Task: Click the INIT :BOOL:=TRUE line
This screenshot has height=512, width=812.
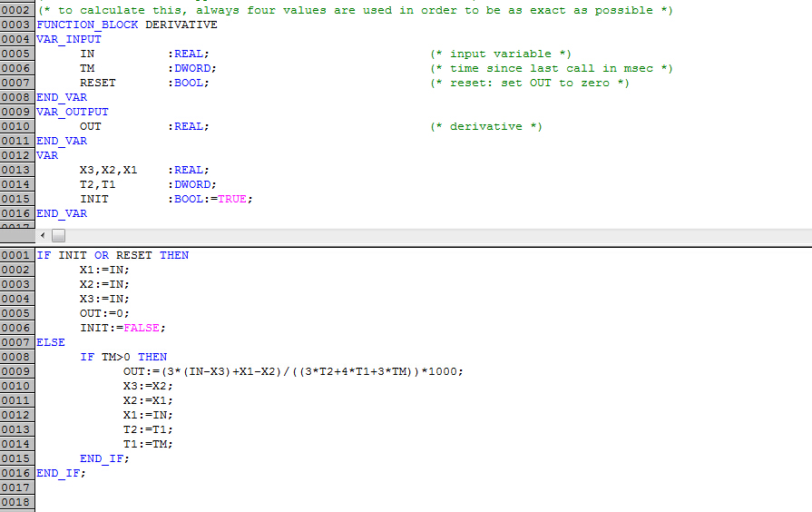Action: (x=166, y=199)
